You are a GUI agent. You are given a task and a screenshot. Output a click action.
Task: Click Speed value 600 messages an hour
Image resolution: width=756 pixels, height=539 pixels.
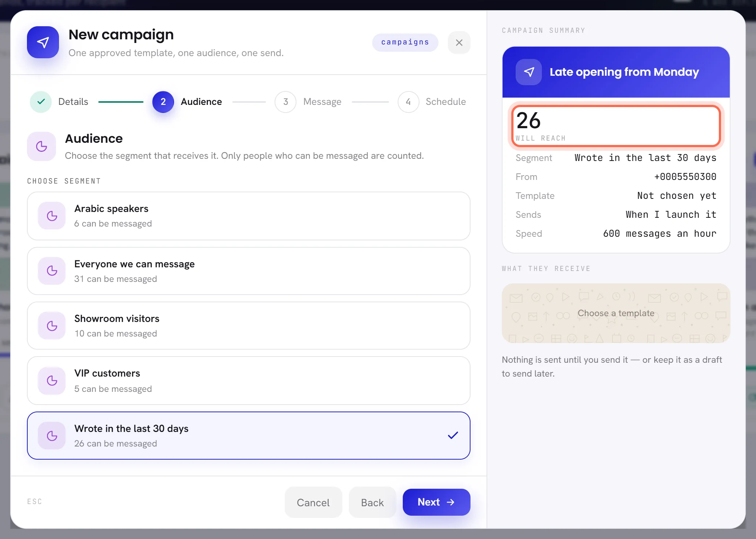pos(659,233)
